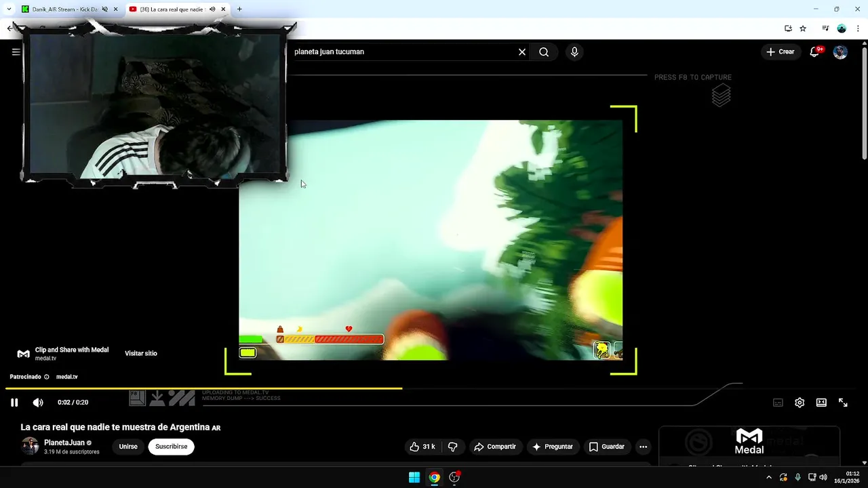Screen dimensions: 868x488
Task: Pause the video
Action: (14, 403)
